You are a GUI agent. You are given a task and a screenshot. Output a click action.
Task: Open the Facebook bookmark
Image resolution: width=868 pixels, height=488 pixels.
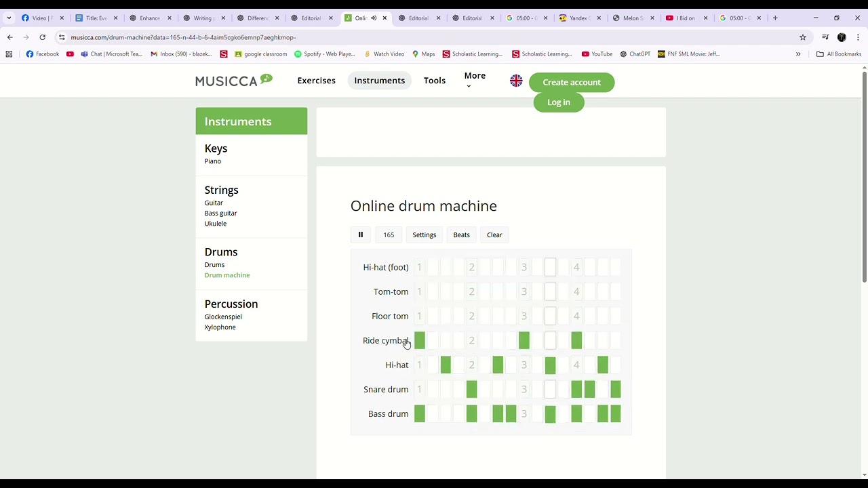[43, 54]
